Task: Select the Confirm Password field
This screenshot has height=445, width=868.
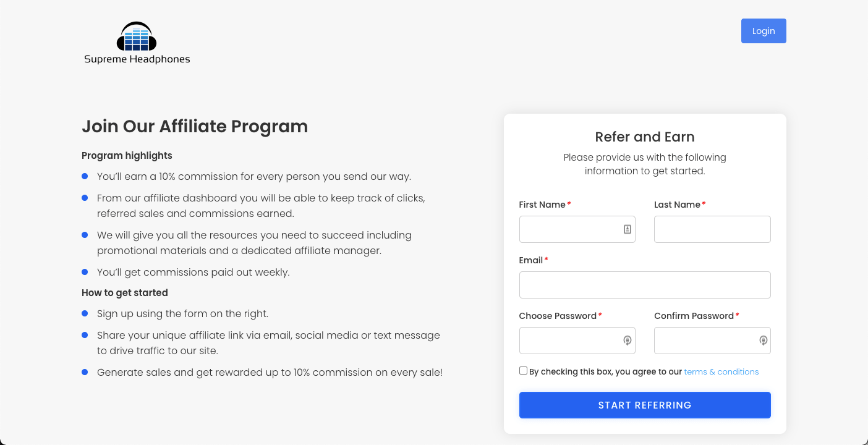Action: tap(705, 341)
